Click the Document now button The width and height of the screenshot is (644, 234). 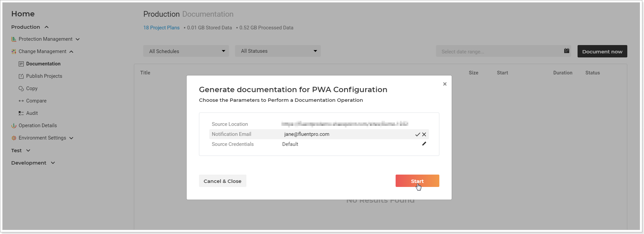point(602,51)
